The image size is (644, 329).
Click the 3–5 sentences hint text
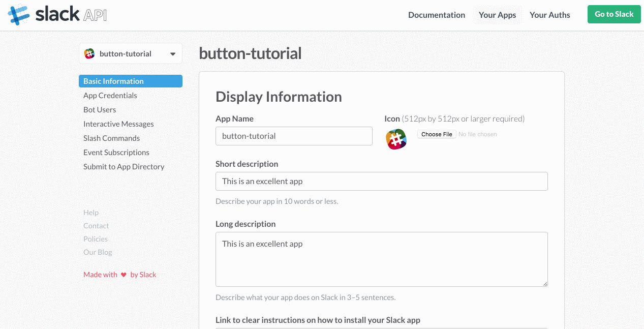tap(305, 297)
